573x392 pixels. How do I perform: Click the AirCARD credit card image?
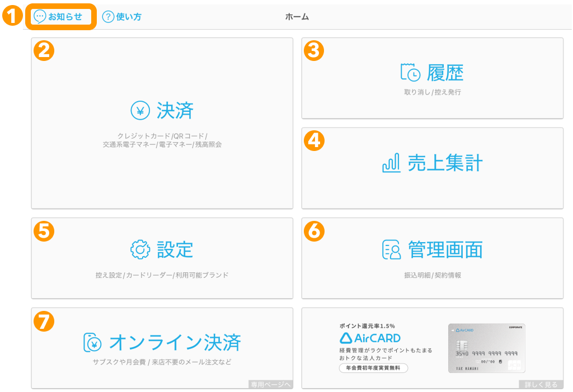[x=486, y=348]
